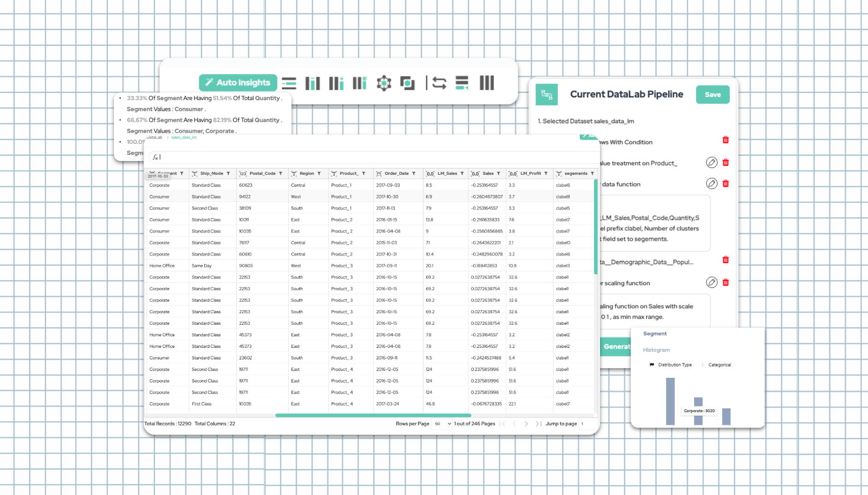
Task: Go to the last page
Action: click(538, 423)
